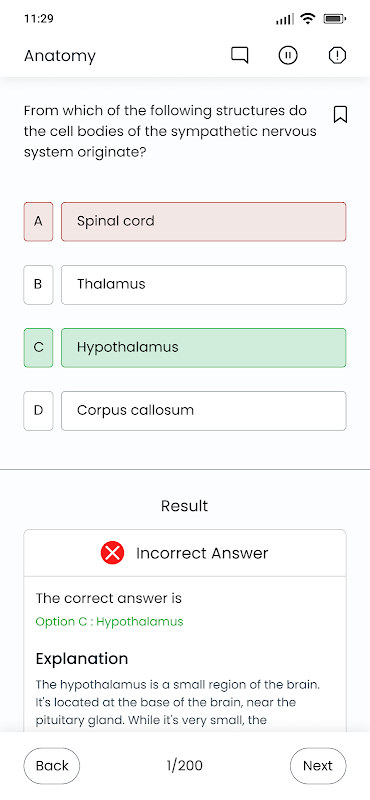
Task: Select option B letter box
Action: (x=38, y=285)
